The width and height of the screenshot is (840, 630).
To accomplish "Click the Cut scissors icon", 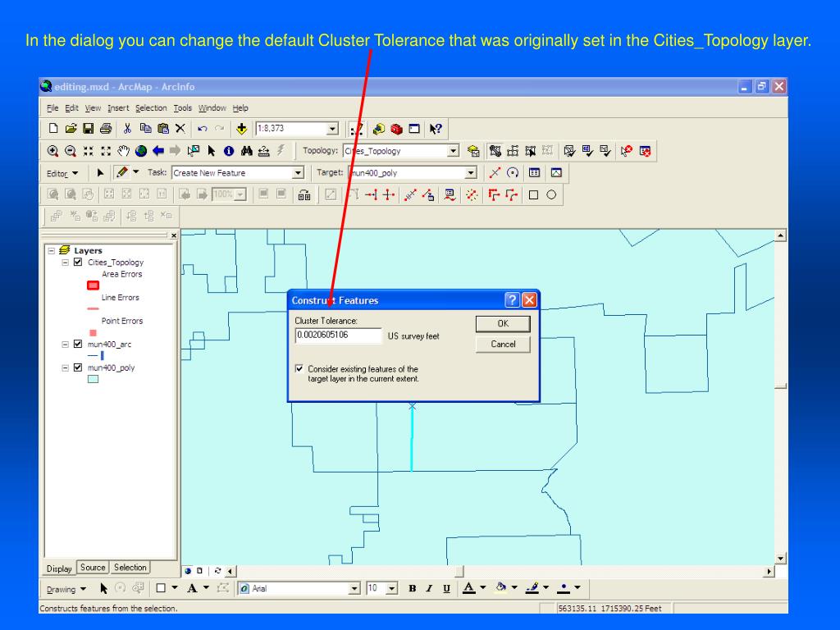I will coord(127,129).
